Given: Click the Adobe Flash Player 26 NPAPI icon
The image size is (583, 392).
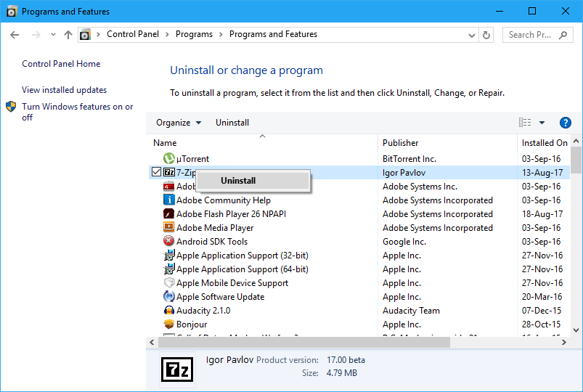Looking at the screenshot, I should point(169,213).
